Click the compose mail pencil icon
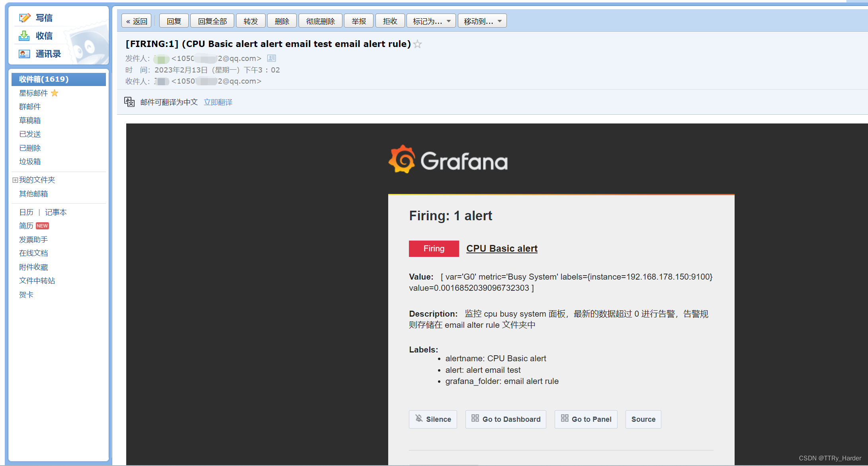868x466 pixels. (25, 18)
